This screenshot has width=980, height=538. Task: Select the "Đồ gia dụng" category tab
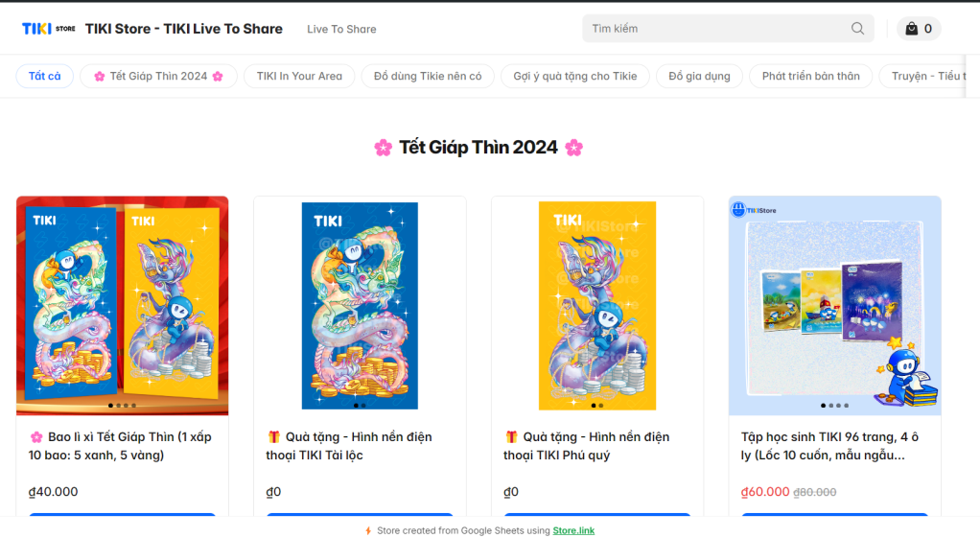point(699,76)
